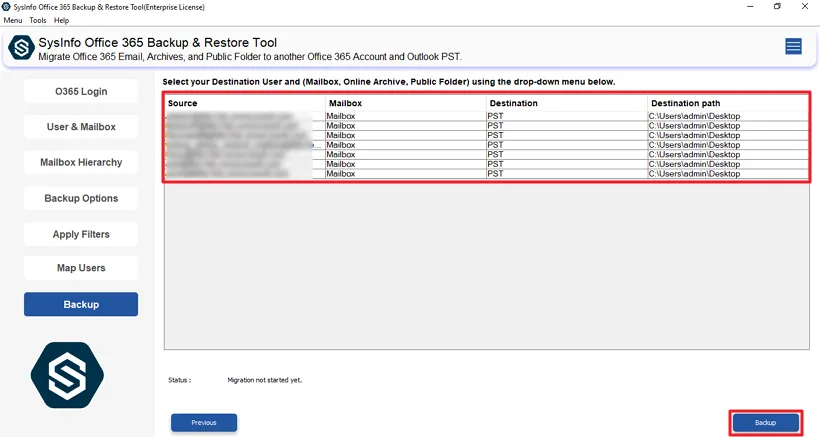This screenshot has width=820, height=437.
Task: Open the Tools menu
Action: (x=38, y=20)
